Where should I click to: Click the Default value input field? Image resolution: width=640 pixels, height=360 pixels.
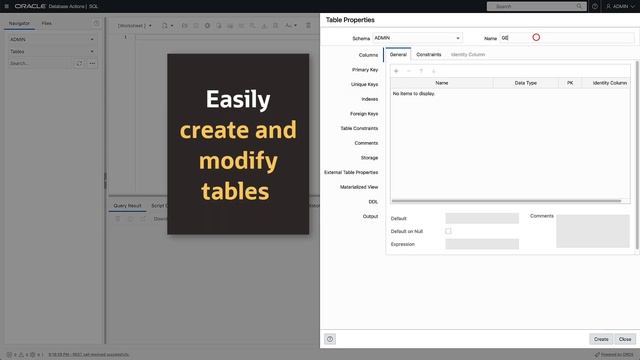pyautogui.click(x=482, y=218)
